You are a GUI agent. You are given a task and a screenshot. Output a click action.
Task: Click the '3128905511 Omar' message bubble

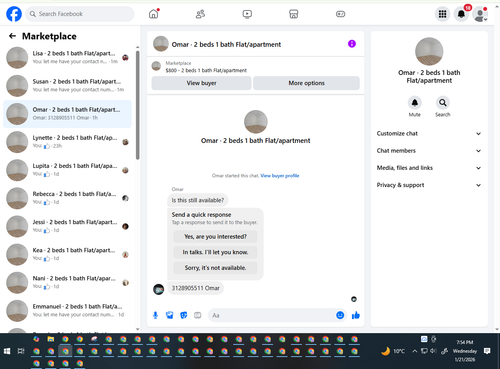195,288
